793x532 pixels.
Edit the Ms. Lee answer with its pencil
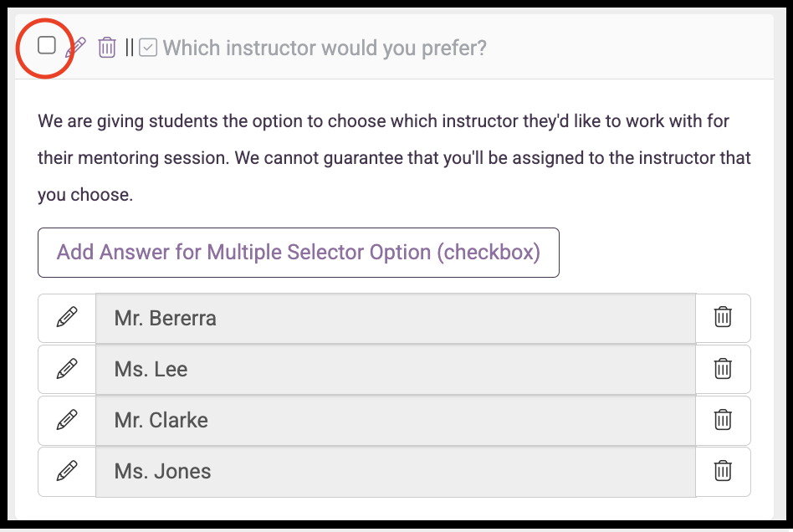[x=67, y=369]
